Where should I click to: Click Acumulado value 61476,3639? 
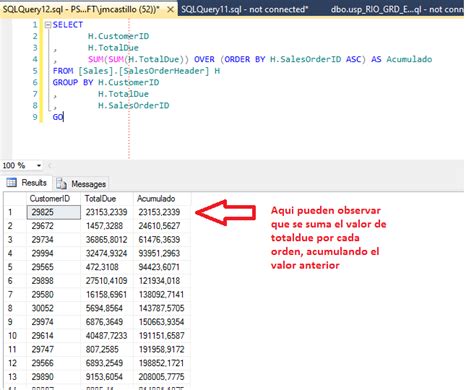(x=162, y=240)
